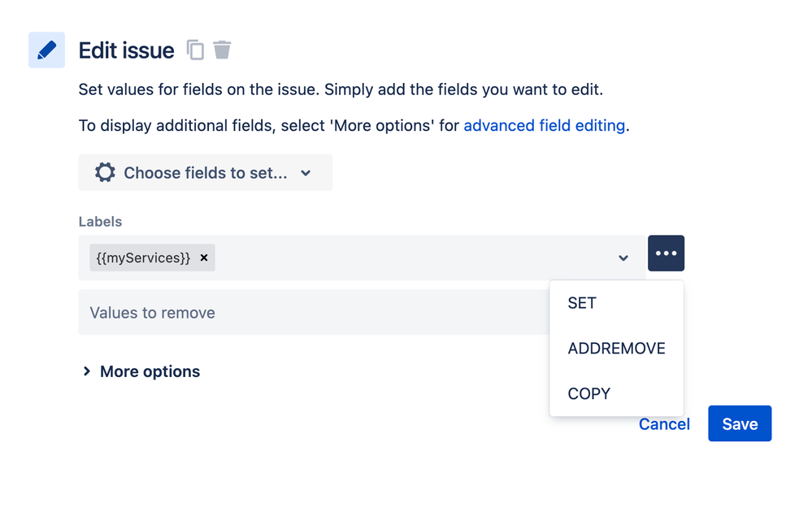The height and width of the screenshot is (525, 812).
Task: Click the More options text label
Action: [150, 371]
